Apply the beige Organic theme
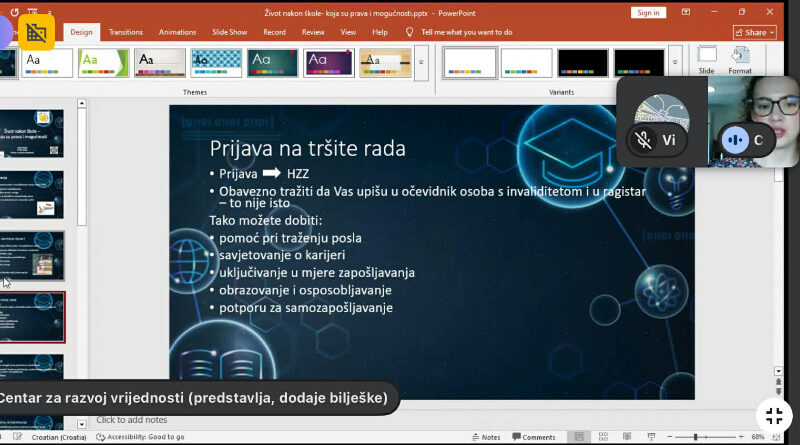The height and width of the screenshot is (445, 800). click(385, 63)
